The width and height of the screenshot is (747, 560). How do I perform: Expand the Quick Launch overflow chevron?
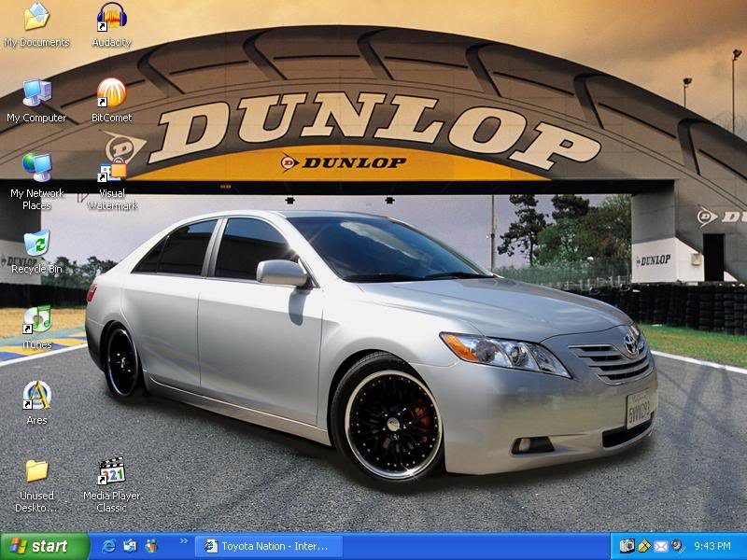coord(183,541)
